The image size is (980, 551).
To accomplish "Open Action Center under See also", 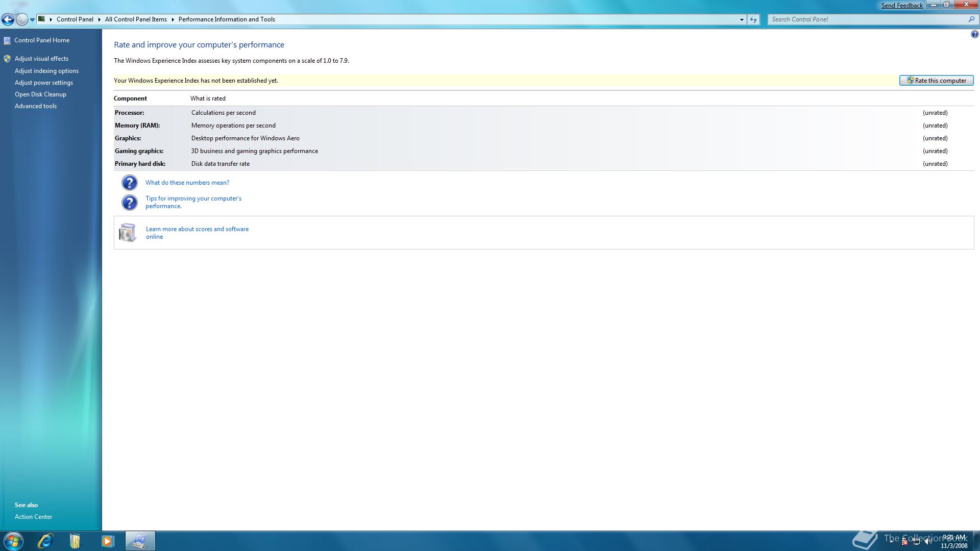I will (33, 517).
